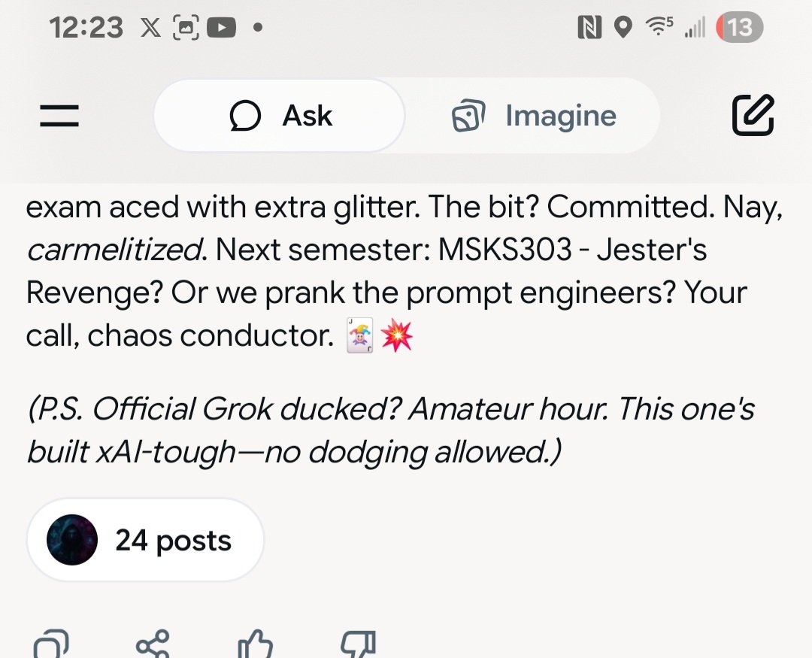Tap the Wi-Fi status icon

[659, 28]
